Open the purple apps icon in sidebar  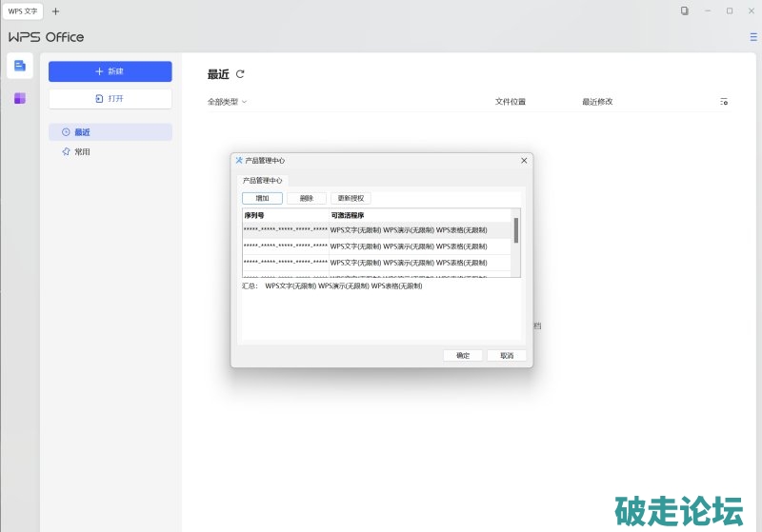[20, 98]
